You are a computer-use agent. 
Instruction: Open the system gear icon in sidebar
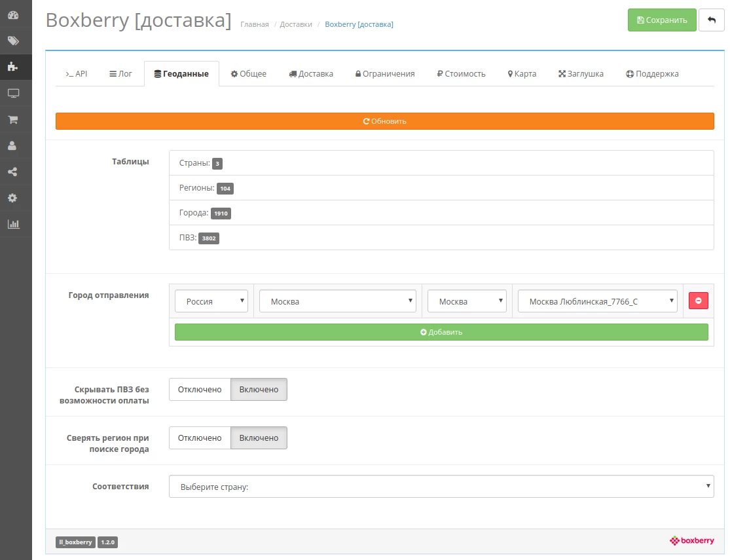click(x=13, y=198)
